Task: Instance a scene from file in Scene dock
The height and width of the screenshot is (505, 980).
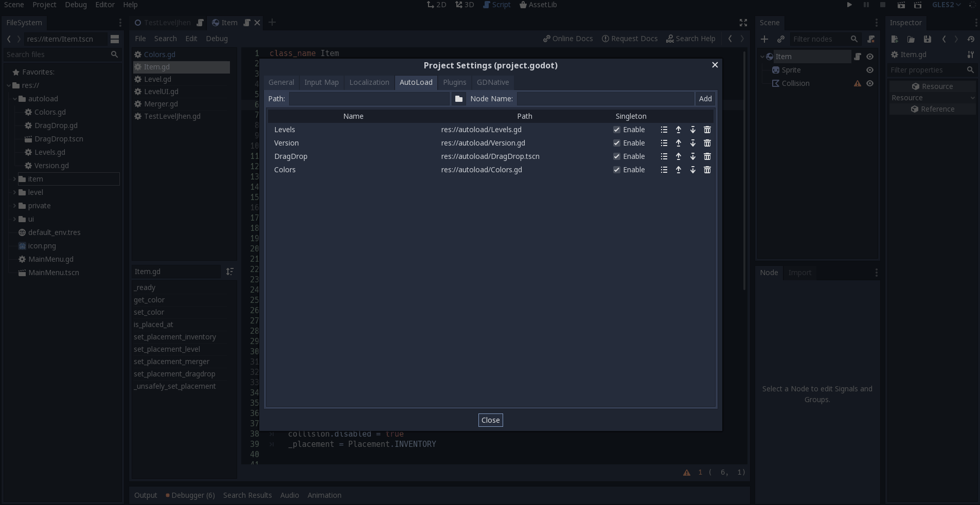Action: (x=780, y=39)
